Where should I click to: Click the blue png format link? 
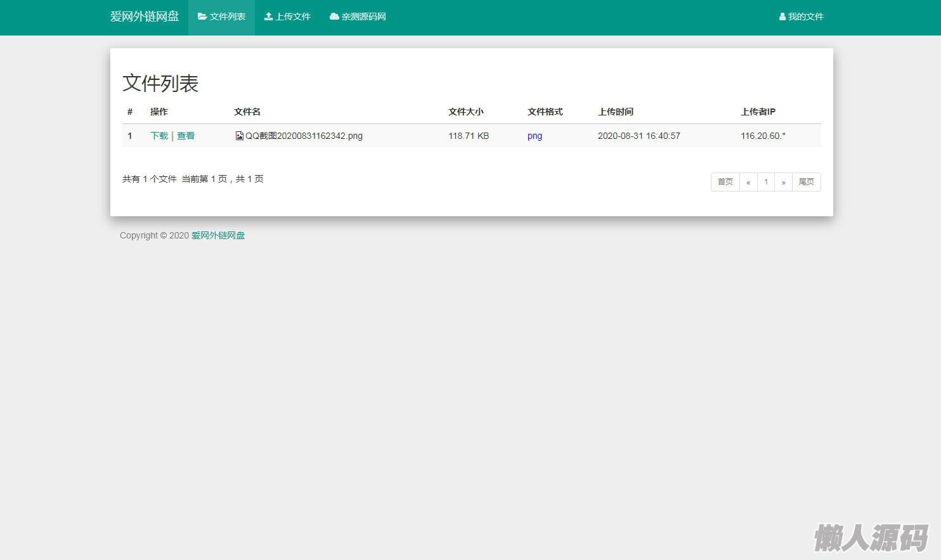click(x=535, y=136)
